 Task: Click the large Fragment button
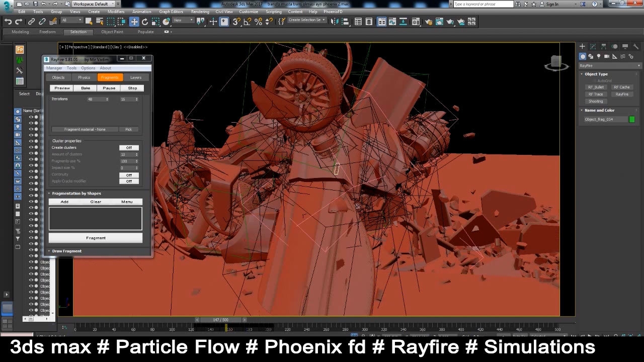(96, 238)
